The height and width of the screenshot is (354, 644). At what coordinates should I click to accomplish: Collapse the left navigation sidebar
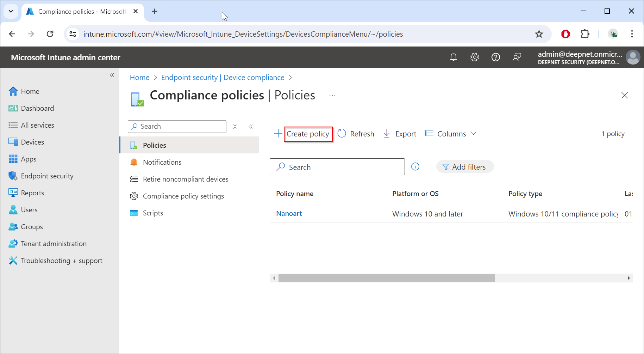coord(112,75)
